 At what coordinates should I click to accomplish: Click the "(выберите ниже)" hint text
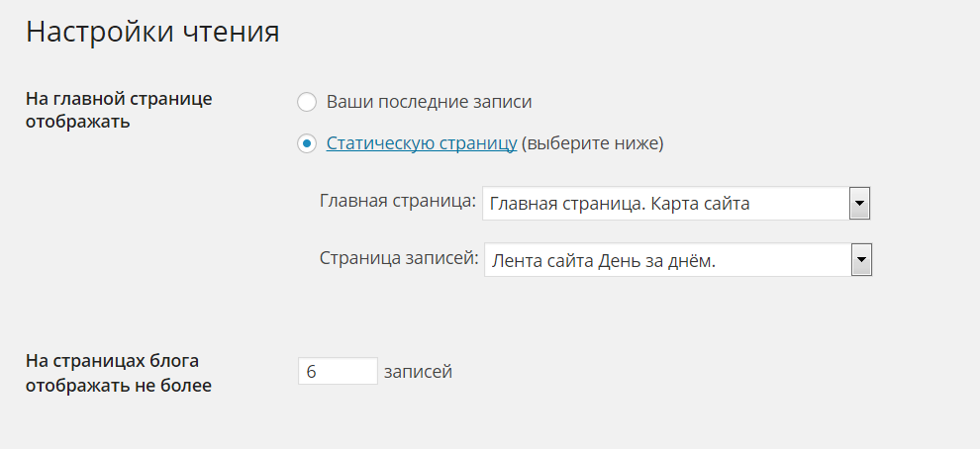point(592,143)
